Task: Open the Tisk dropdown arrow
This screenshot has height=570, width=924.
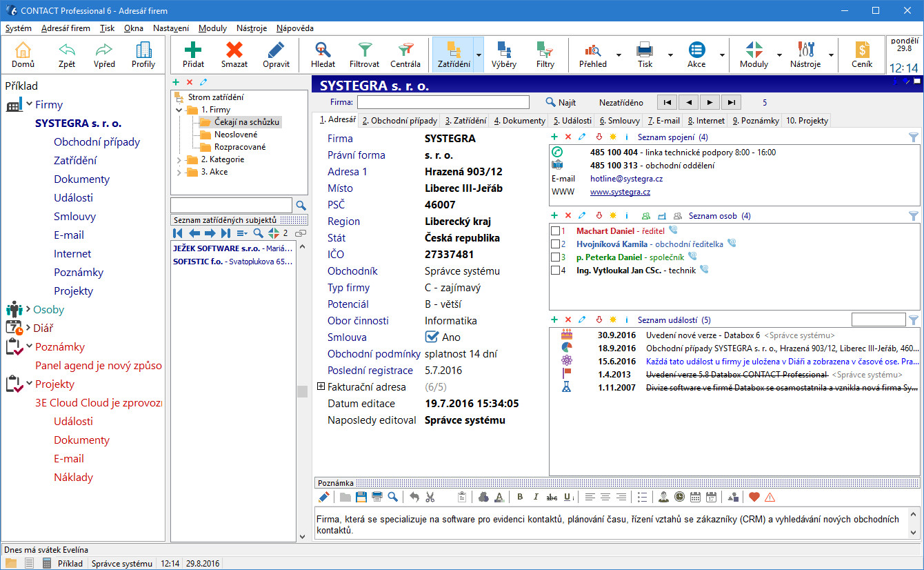Action: (670, 55)
